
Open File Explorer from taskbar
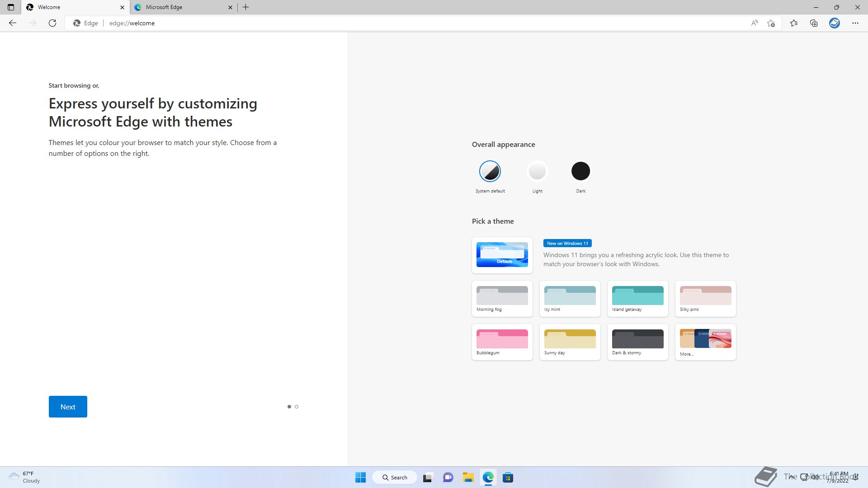click(468, 478)
